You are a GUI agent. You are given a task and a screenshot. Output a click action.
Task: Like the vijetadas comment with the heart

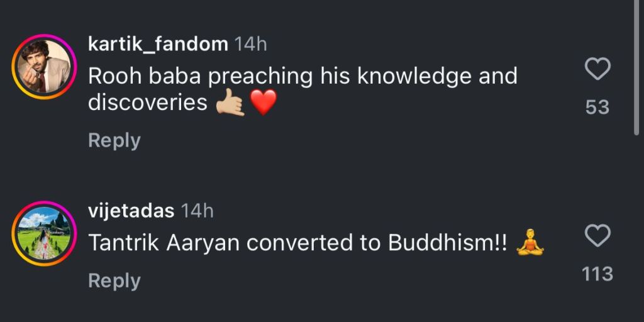[x=597, y=236]
